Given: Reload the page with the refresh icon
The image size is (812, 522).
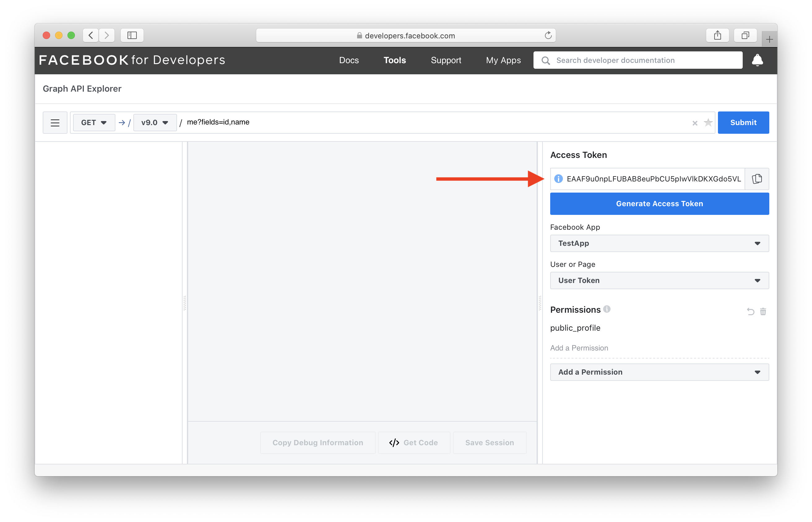Looking at the screenshot, I should (548, 35).
